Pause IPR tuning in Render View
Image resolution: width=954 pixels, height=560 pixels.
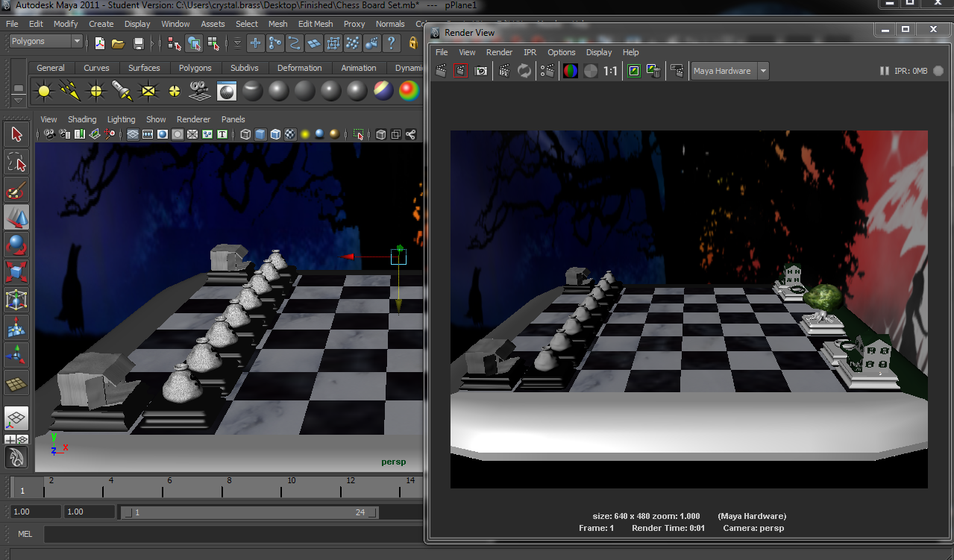[884, 71]
